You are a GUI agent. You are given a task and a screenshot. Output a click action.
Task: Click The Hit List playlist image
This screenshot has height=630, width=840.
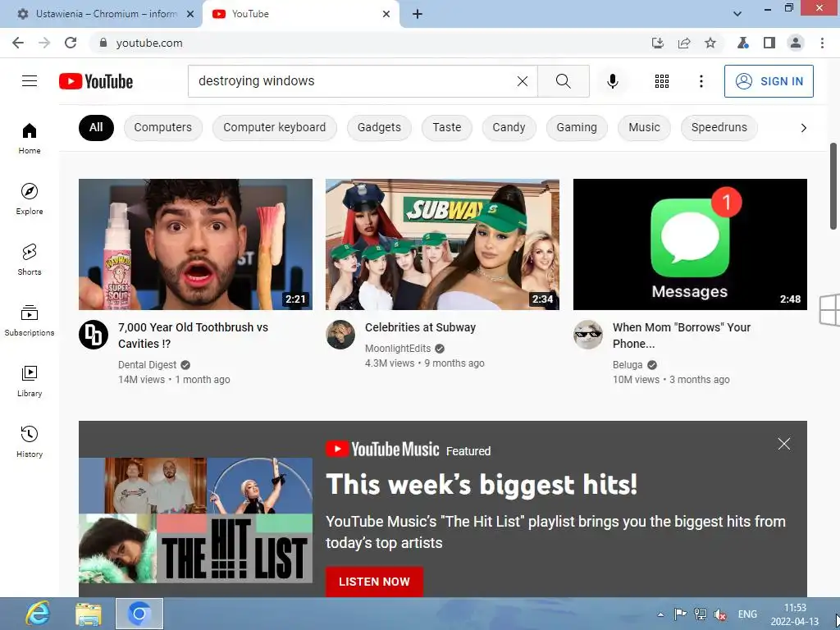pyautogui.click(x=195, y=520)
